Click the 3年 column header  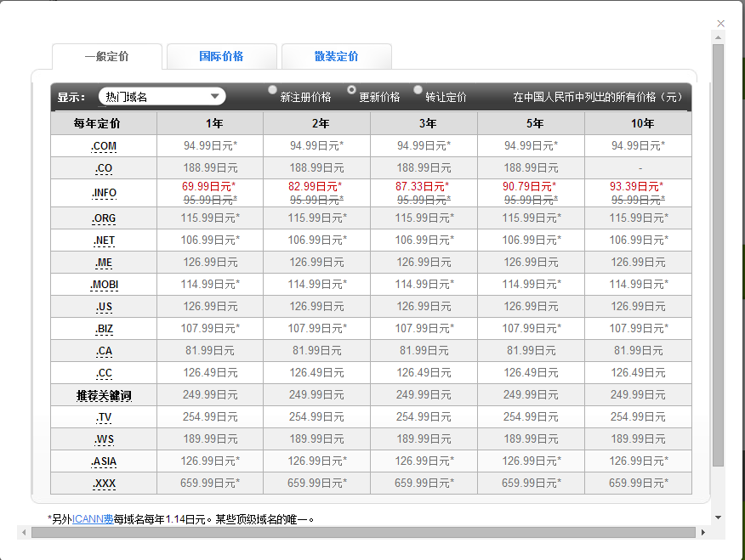(424, 123)
